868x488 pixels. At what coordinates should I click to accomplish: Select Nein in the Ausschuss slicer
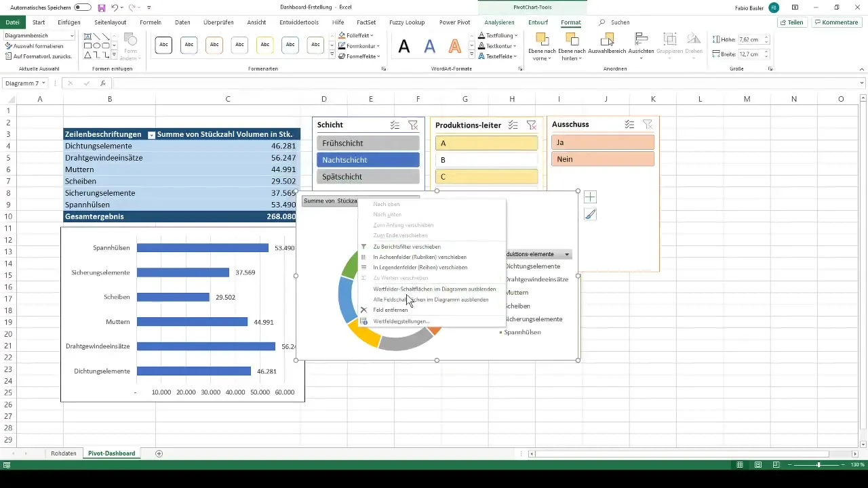pyautogui.click(x=603, y=159)
